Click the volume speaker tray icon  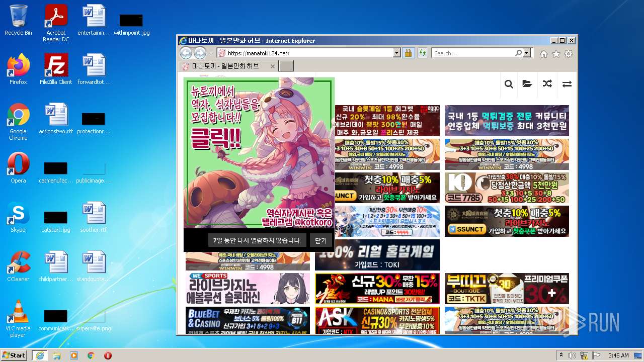(x=573, y=355)
